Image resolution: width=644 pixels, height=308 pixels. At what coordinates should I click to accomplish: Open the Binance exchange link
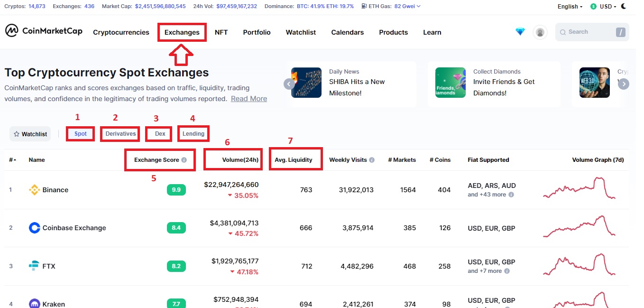[55, 190]
